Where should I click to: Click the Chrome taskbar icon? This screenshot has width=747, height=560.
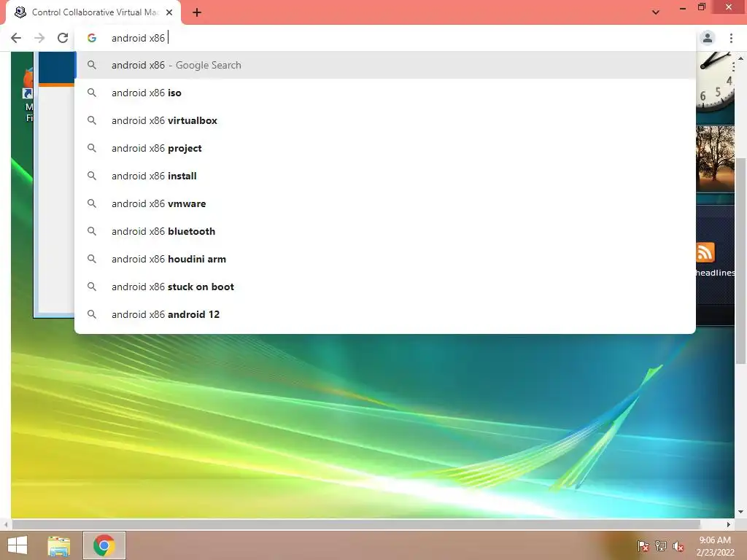[x=104, y=545]
